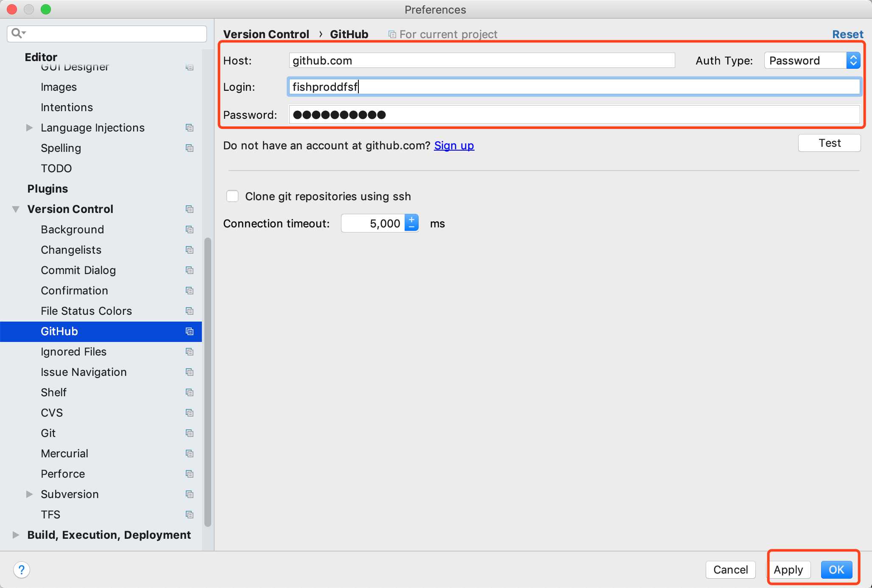Click project-level icon beside Issue Navigation
Viewport: 872px width, 588px height.
coord(190,372)
